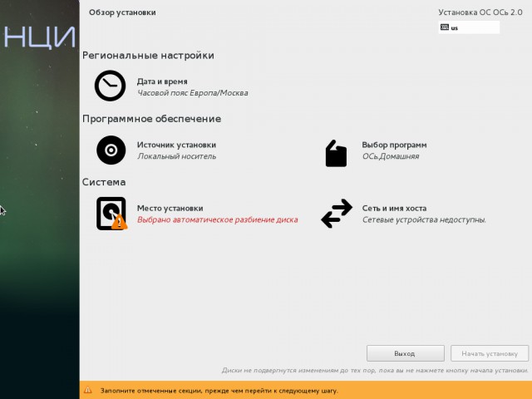The image size is (532, 399).
Task: Click the 'Начать установку' button
Action: [x=490, y=353]
